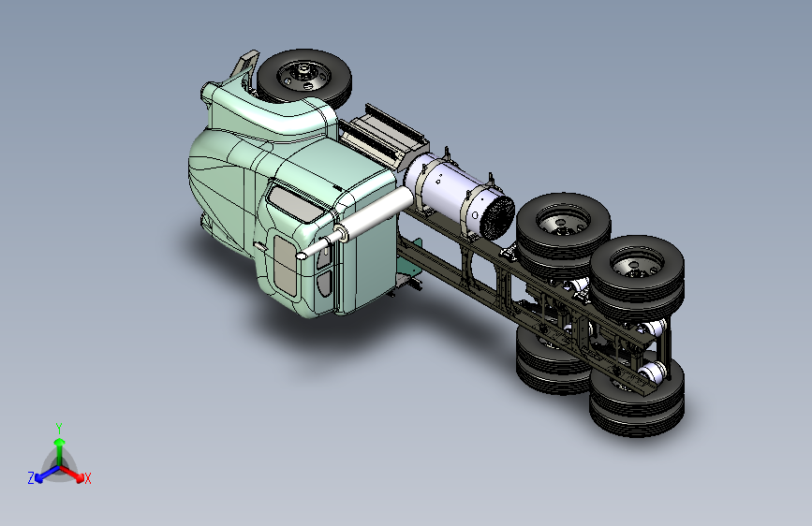The height and width of the screenshot is (526, 812).
Task: Click the green Y axis arrow on triad
Action: 60,452
